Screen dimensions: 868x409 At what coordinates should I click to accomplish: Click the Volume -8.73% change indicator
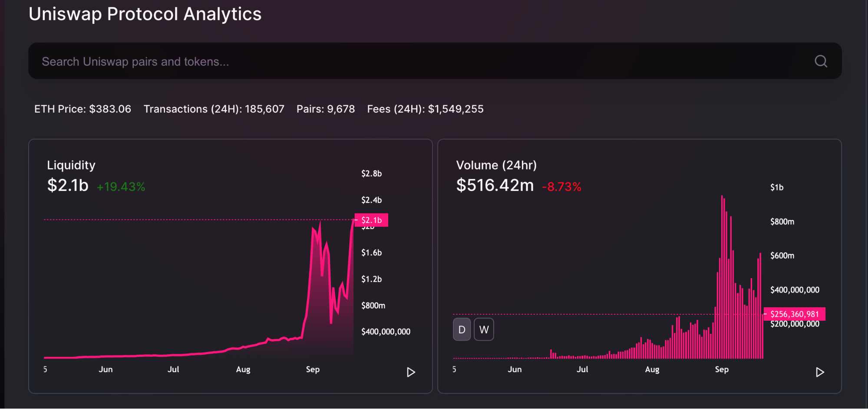[x=561, y=187]
